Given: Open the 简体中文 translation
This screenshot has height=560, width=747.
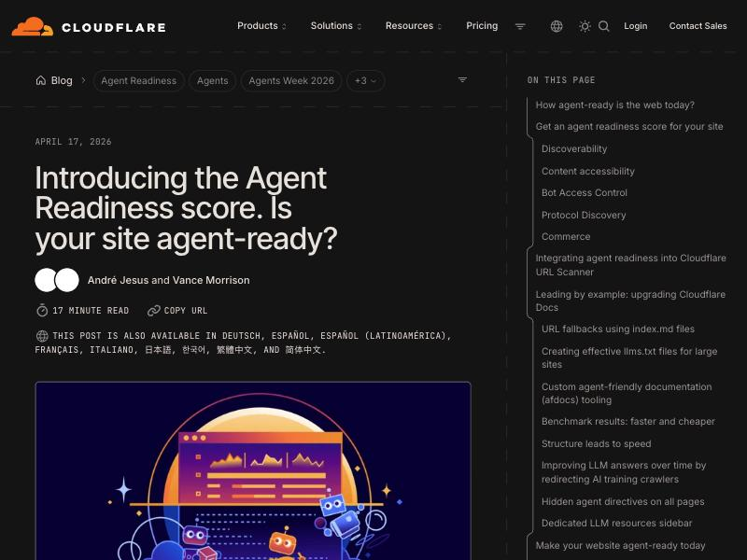Looking at the screenshot, I should [x=303, y=349].
